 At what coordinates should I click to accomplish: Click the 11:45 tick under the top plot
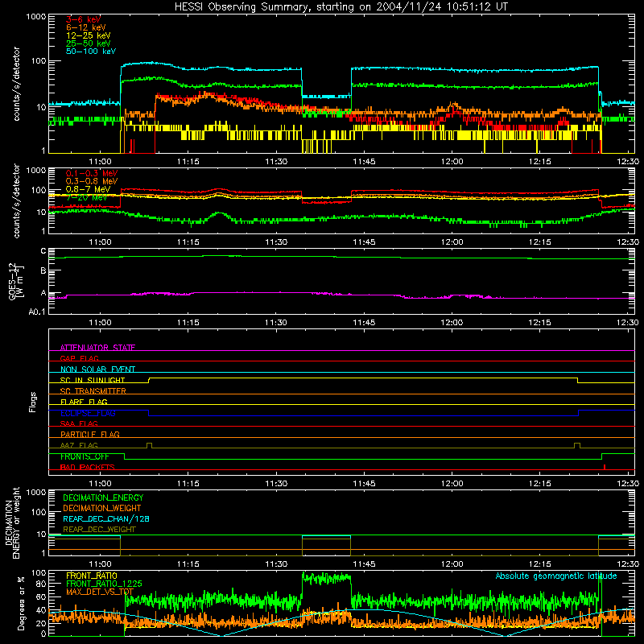(364, 162)
